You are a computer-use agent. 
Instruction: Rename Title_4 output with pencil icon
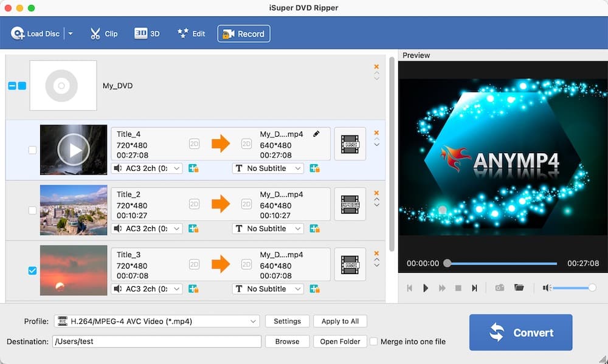(x=316, y=134)
